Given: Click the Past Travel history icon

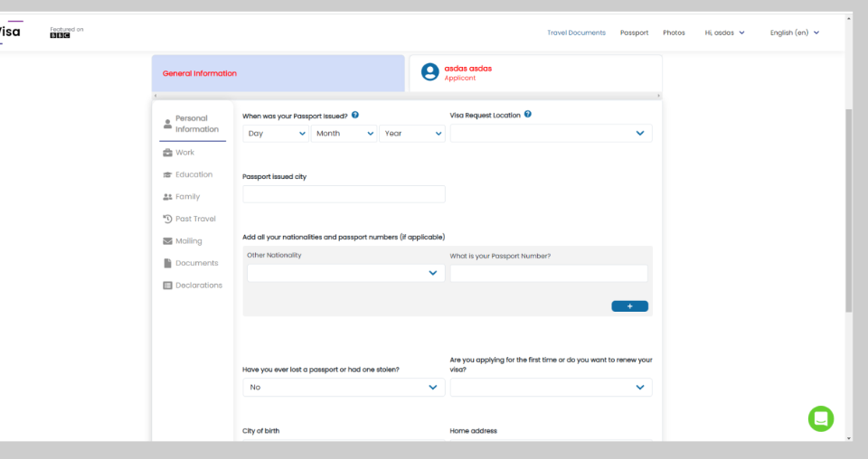Looking at the screenshot, I should [168, 219].
